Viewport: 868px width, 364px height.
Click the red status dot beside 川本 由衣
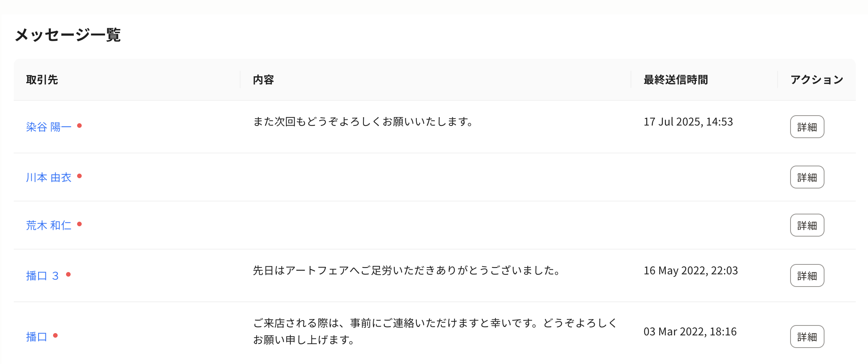(81, 176)
